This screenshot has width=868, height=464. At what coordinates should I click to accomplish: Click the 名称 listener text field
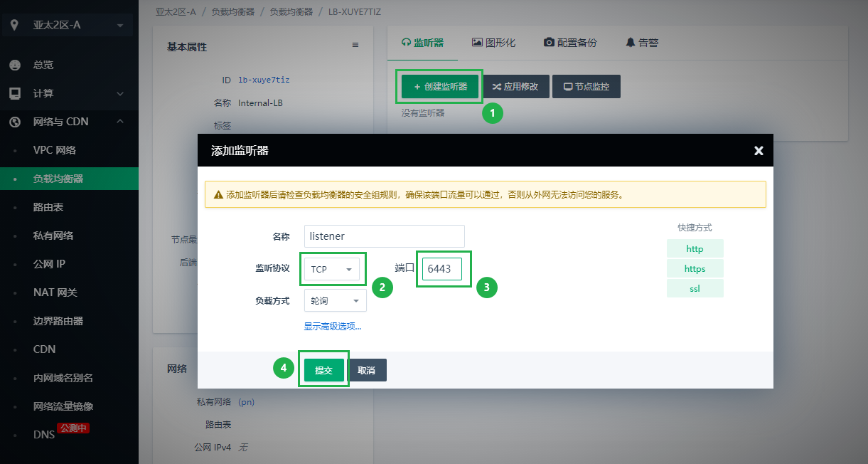tap(384, 236)
